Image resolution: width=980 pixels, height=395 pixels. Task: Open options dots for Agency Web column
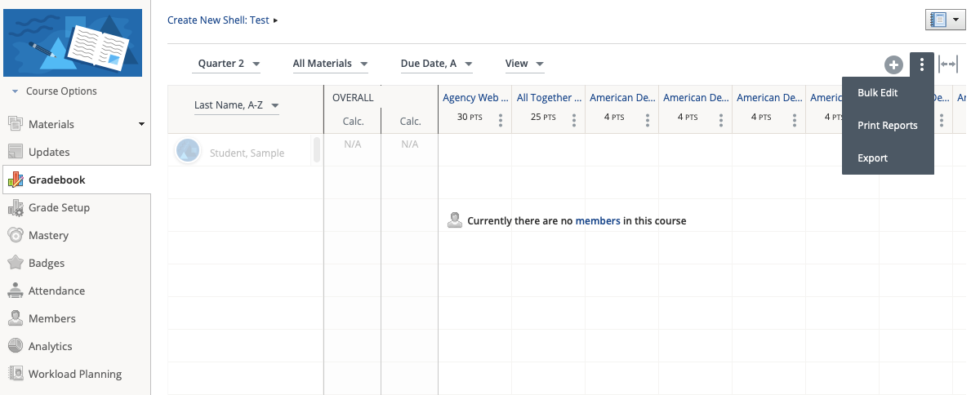(x=501, y=120)
